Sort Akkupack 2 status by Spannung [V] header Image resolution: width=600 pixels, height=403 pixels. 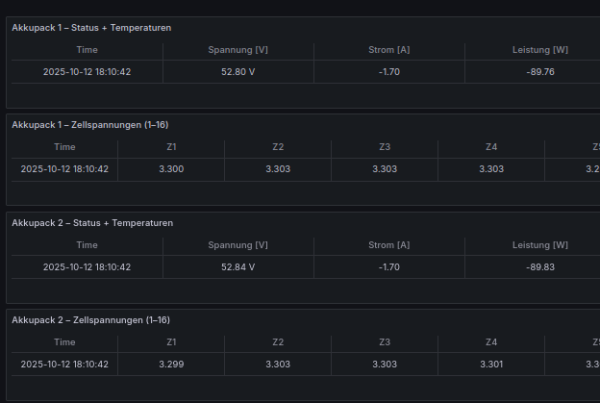[237, 245]
